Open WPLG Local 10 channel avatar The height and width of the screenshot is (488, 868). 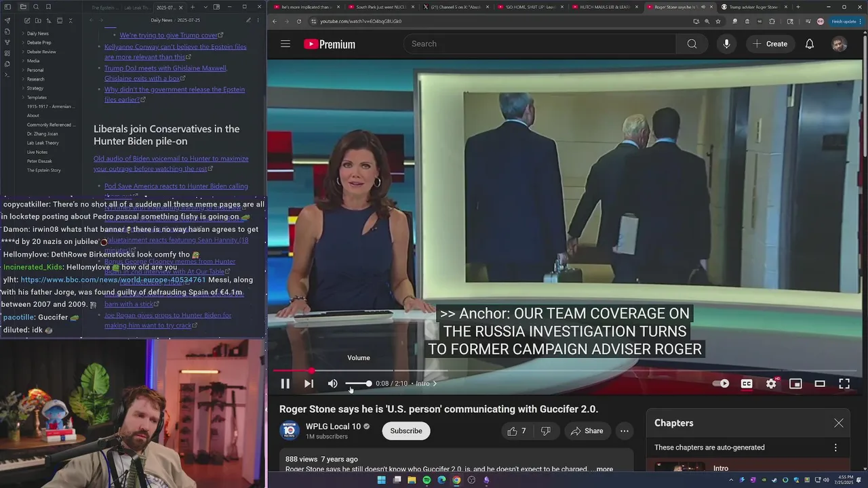[x=290, y=431]
